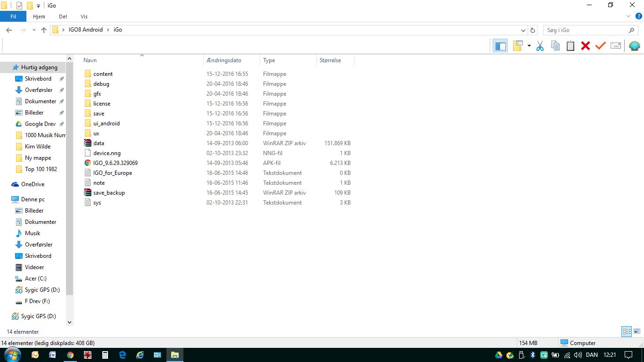Viewport: 644px width, 362px height.
Task: Open OneDrive in navigation pane
Action: point(33,184)
